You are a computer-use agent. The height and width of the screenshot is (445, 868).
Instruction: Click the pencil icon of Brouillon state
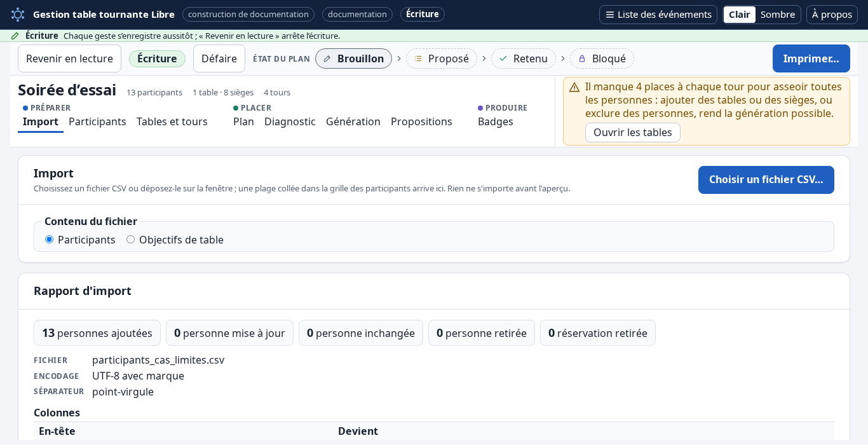click(x=327, y=58)
